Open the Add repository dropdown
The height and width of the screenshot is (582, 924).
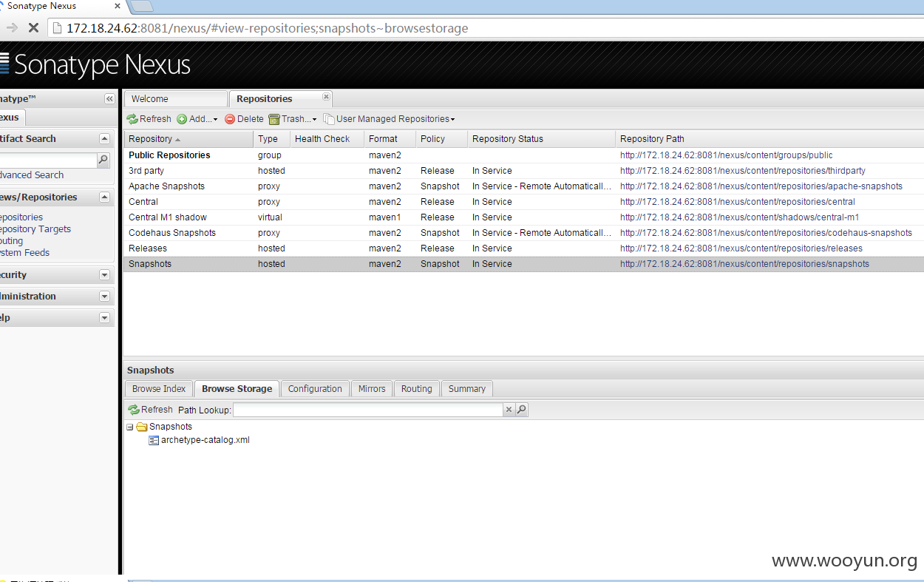[197, 119]
